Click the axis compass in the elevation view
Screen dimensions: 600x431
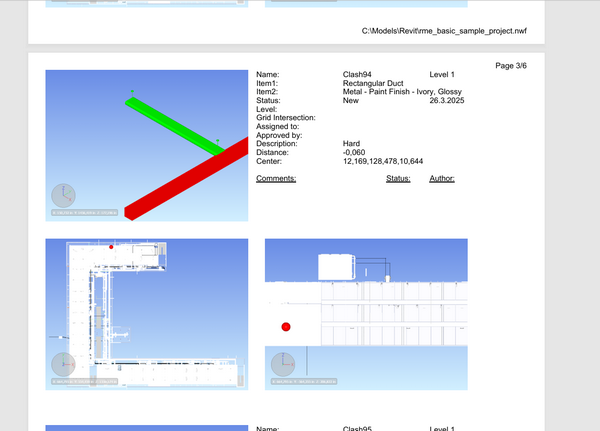click(283, 364)
